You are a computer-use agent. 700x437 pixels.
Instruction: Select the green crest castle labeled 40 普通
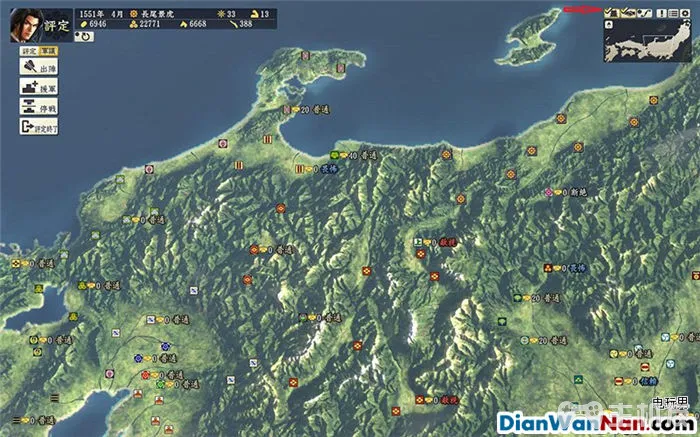(335, 155)
